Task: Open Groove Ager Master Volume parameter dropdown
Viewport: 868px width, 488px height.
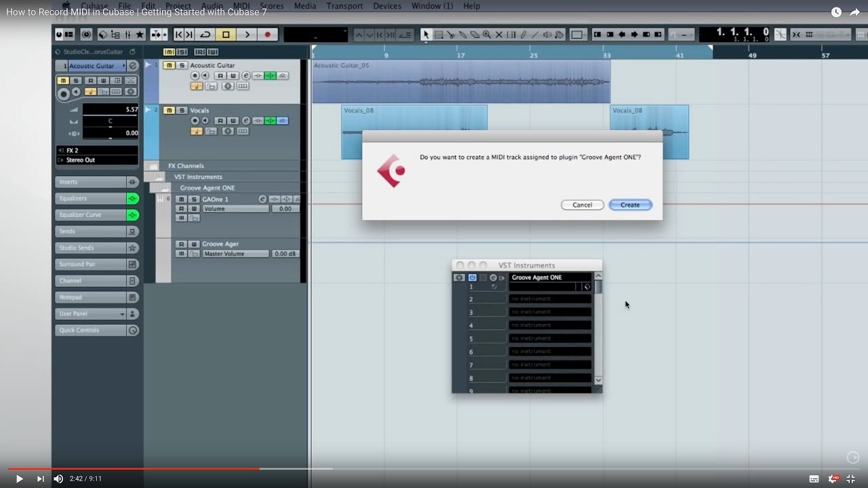Action: coord(236,253)
